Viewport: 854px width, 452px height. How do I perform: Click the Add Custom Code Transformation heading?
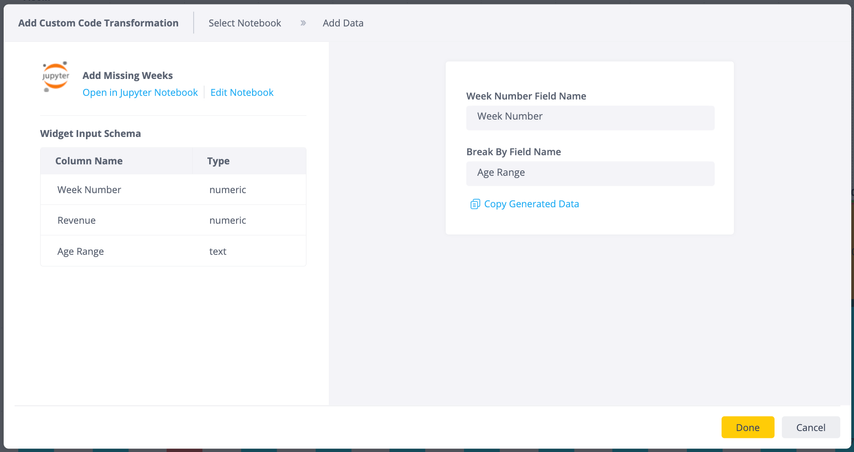point(98,23)
